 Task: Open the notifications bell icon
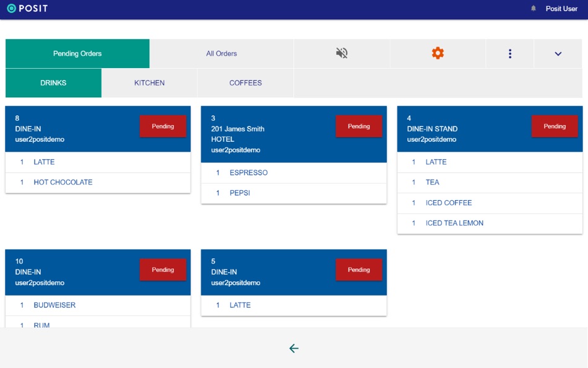tap(534, 8)
